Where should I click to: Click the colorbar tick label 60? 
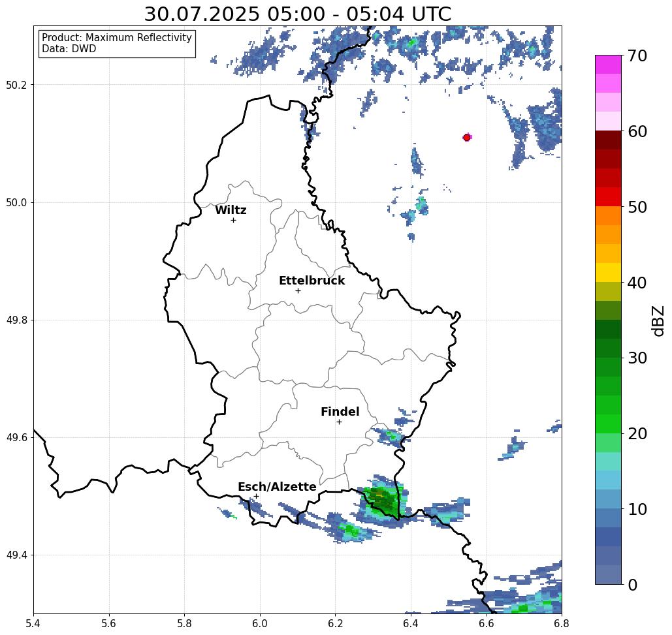(x=637, y=131)
